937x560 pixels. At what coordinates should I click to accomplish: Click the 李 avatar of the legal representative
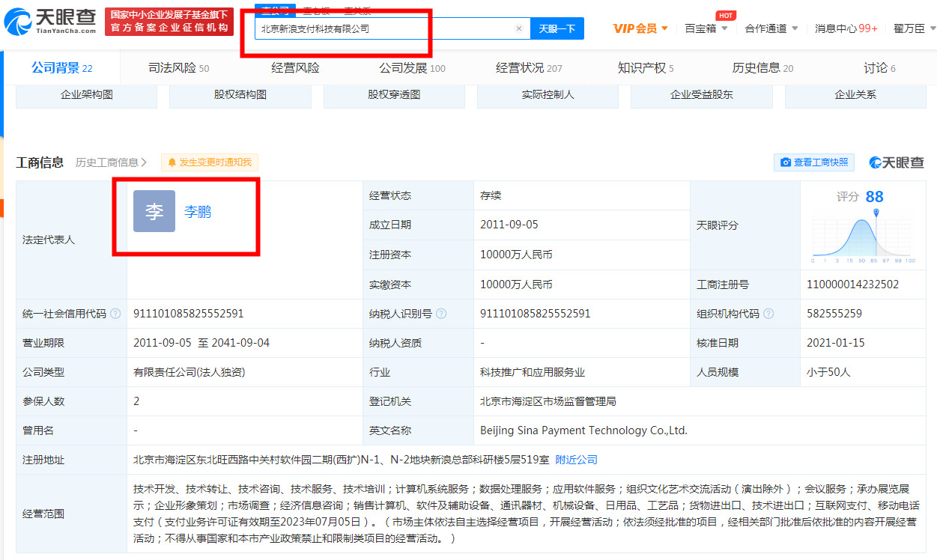[154, 211]
